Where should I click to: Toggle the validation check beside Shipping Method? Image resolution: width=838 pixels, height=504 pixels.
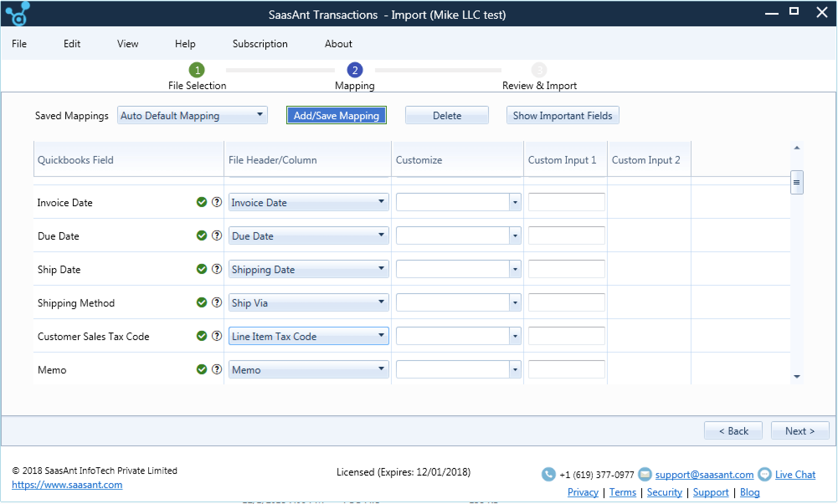(x=202, y=302)
